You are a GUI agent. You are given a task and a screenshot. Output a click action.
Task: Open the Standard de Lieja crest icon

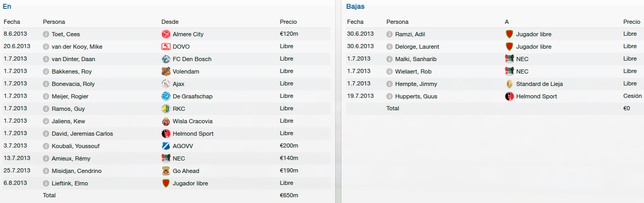pos(509,84)
